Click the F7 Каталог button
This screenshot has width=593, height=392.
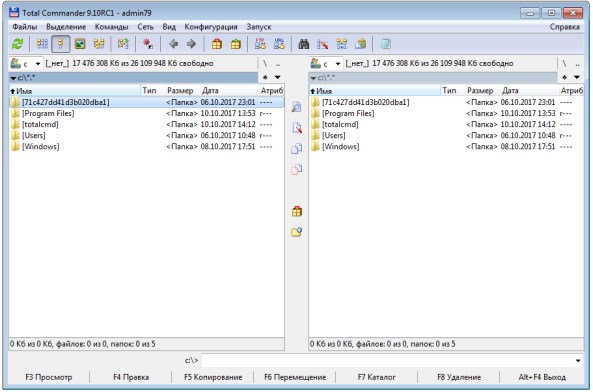(377, 377)
